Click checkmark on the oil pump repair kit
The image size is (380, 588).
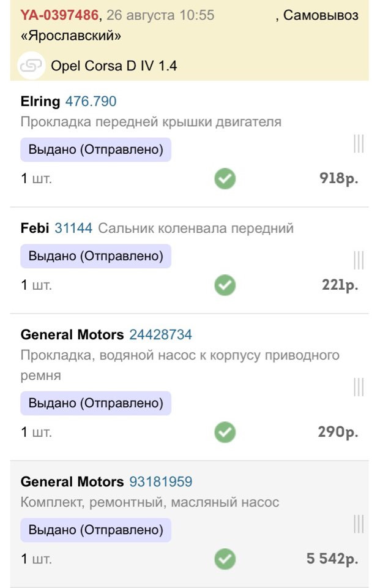pyautogui.click(x=225, y=559)
